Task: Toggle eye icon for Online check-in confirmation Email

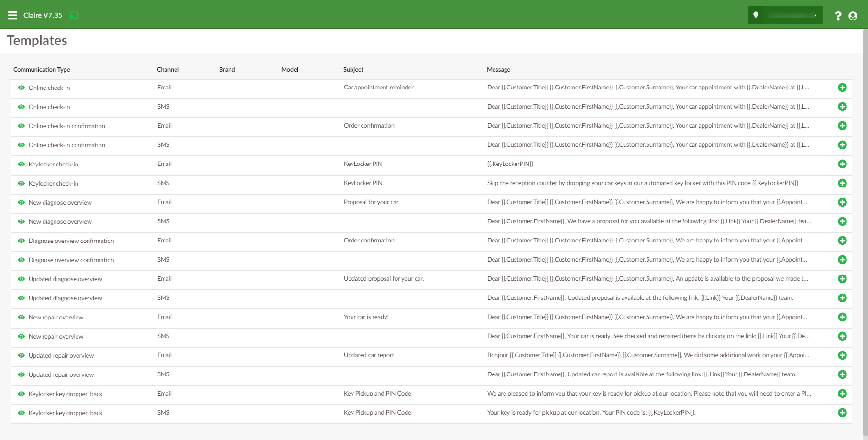Action: pos(21,126)
